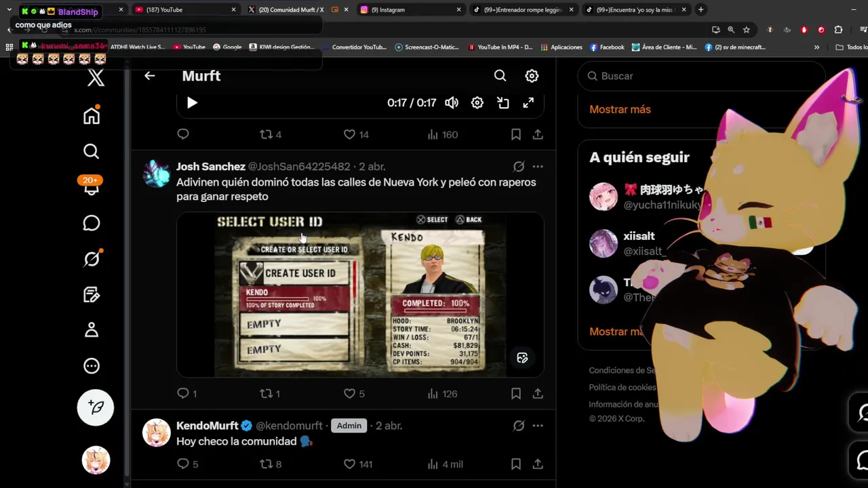The height and width of the screenshot is (488, 868).
Task: Reply to KendoMurft's post
Action: 188,464
